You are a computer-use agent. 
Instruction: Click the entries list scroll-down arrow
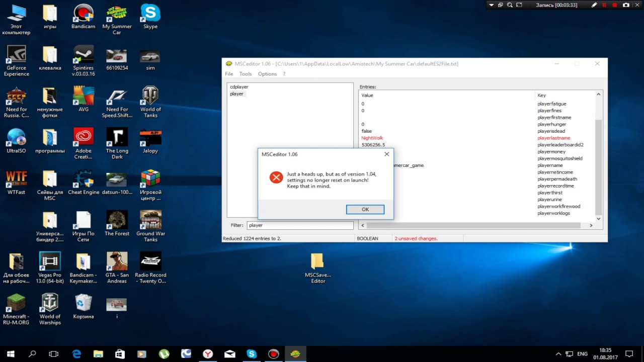pyautogui.click(x=598, y=219)
